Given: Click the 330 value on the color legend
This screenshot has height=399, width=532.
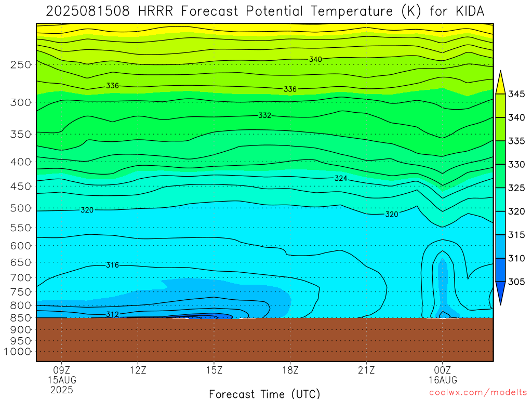Looking at the screenshot, I should coord(516,165).
